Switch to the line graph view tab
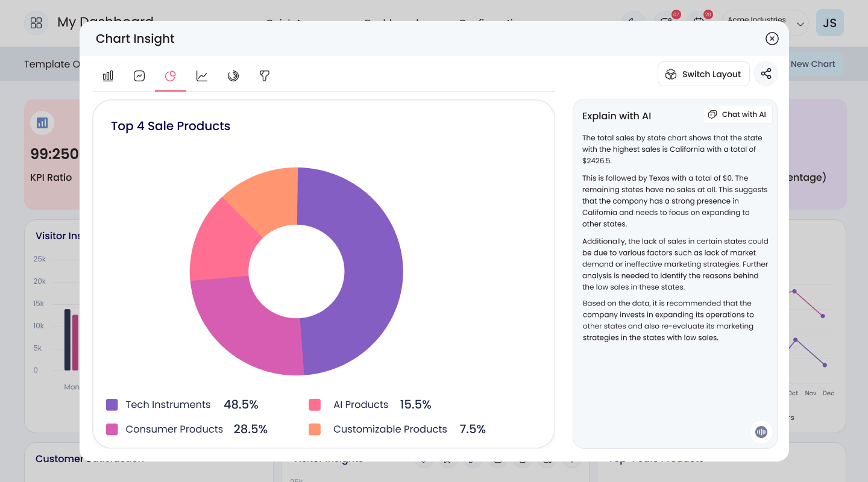868x482 pixels. click(x=202, y=76)
